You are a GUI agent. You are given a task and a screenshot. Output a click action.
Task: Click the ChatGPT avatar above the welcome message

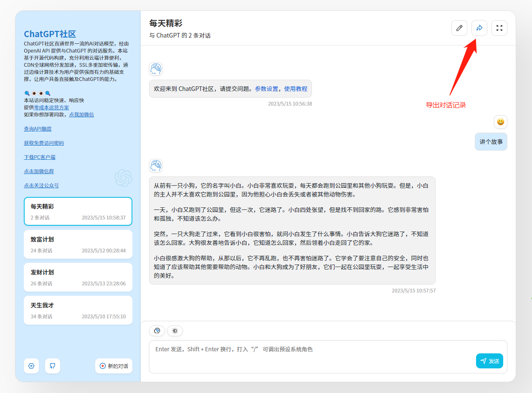click(x=156, y=69)
